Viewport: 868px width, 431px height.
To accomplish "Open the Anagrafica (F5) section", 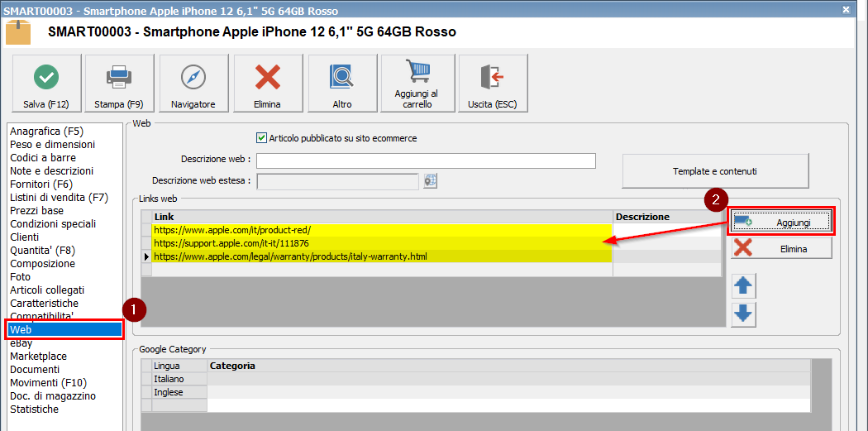I will (47, 132).
